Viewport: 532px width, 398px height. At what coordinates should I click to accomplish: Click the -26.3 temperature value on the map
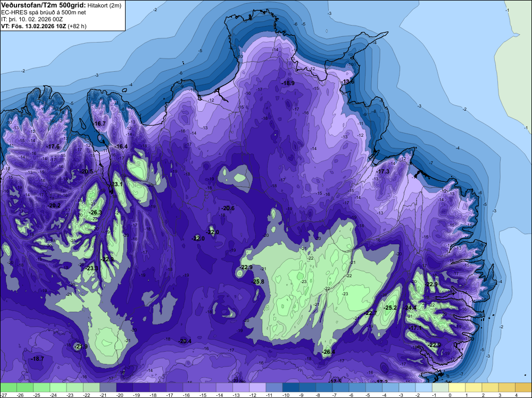pyautogui.click(x=96, y=212)
